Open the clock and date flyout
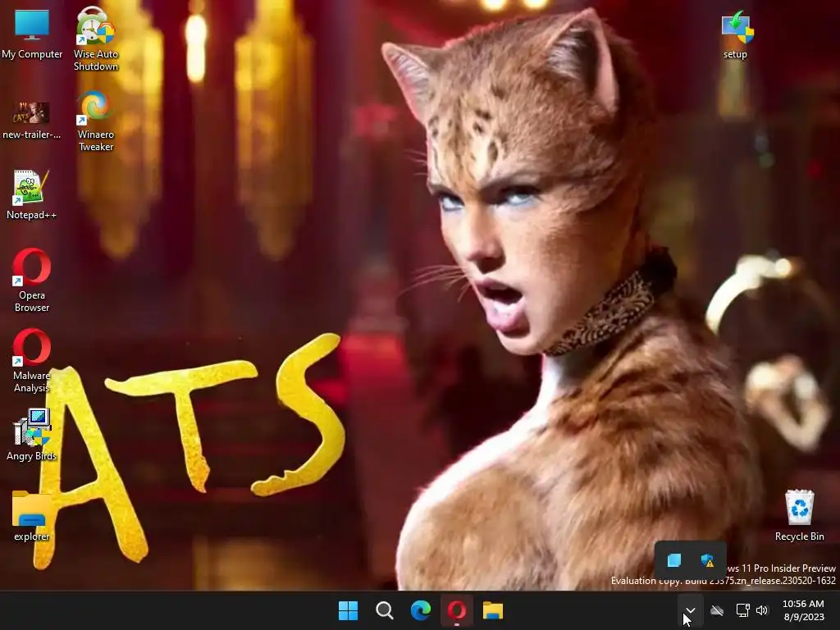 804,610
